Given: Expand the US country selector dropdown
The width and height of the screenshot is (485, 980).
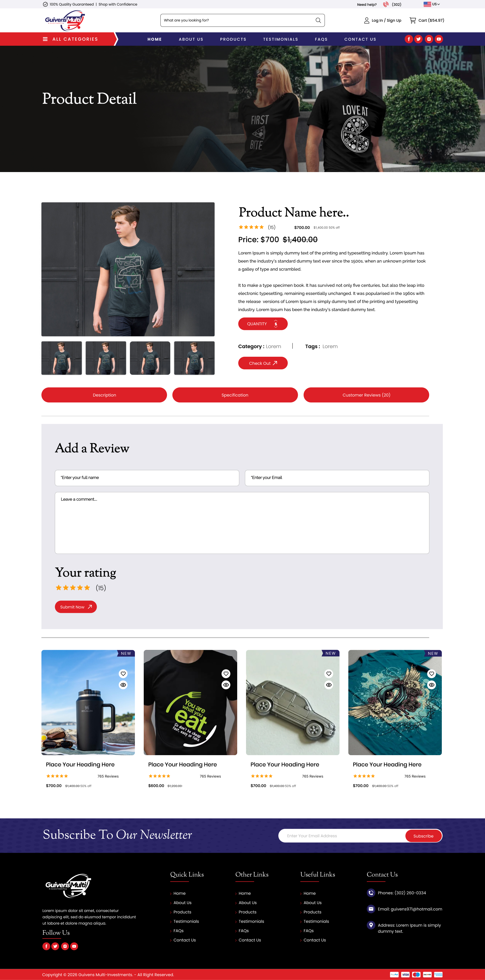Looking at the screenshot, I should (432, 4).
